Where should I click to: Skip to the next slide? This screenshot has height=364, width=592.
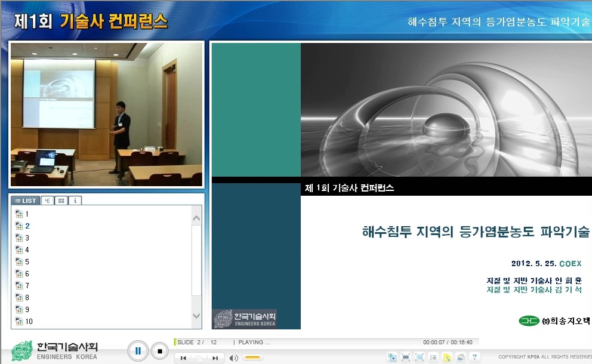click(215, 358)
